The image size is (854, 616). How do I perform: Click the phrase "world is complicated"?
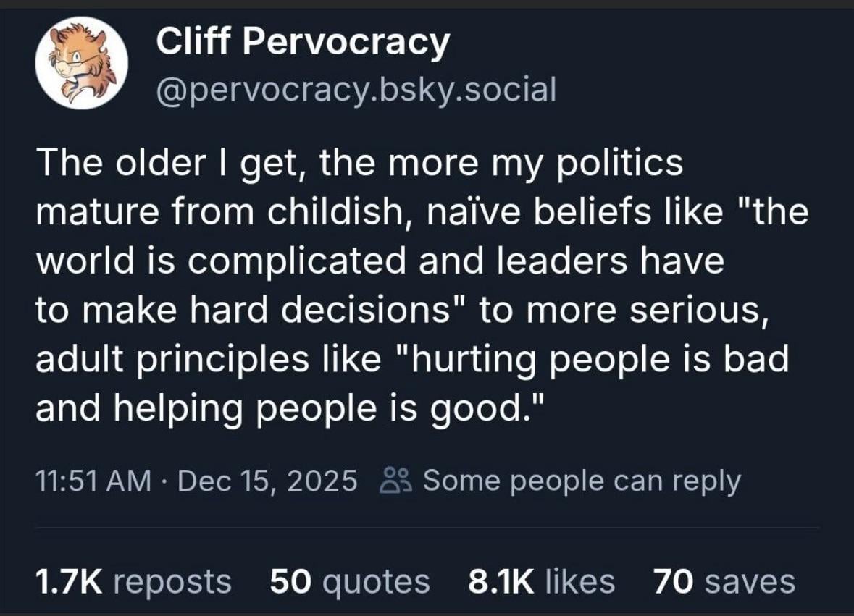coord(220,261)
